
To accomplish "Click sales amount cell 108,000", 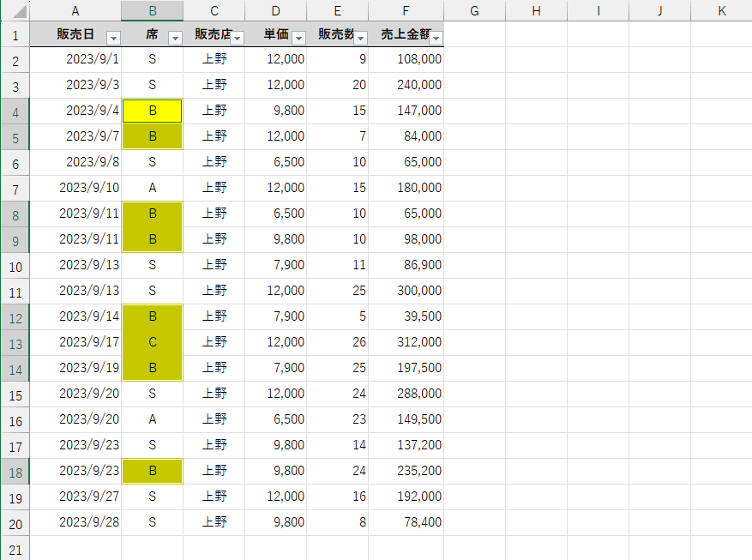I will pyautogui.click(x=406, y=59).
